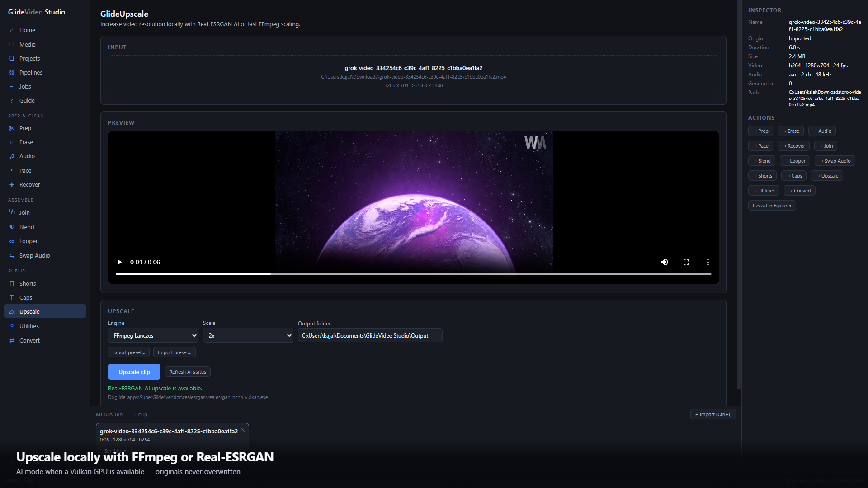Go to the Media section

pos(28,44)
